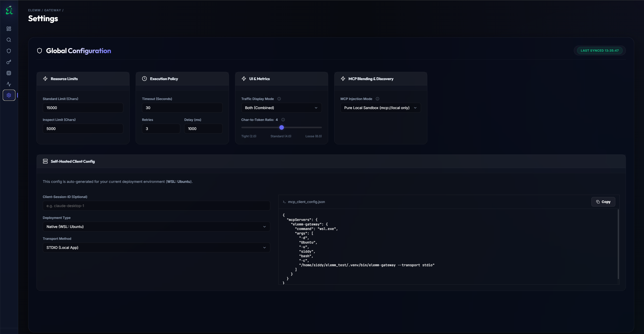The width and height of the screenshot is (644, 334).
Task: Open the dashboard grid icon in the sidebar
Action: tap(9, 29)
